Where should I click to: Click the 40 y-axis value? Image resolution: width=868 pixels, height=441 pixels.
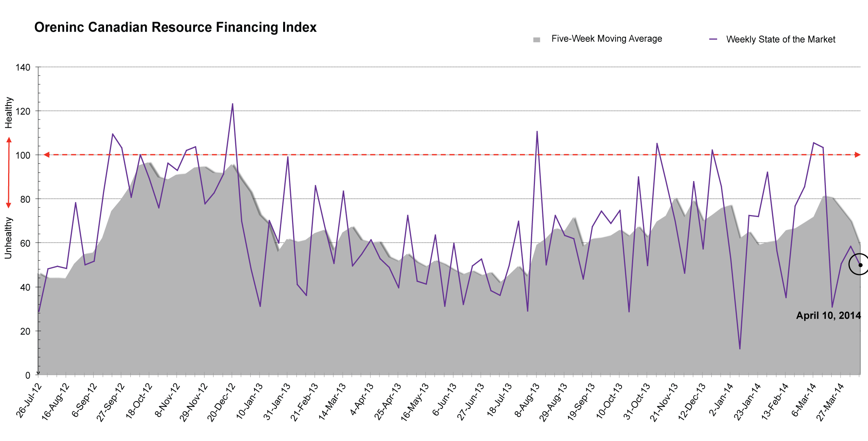[x=25, y=287]
